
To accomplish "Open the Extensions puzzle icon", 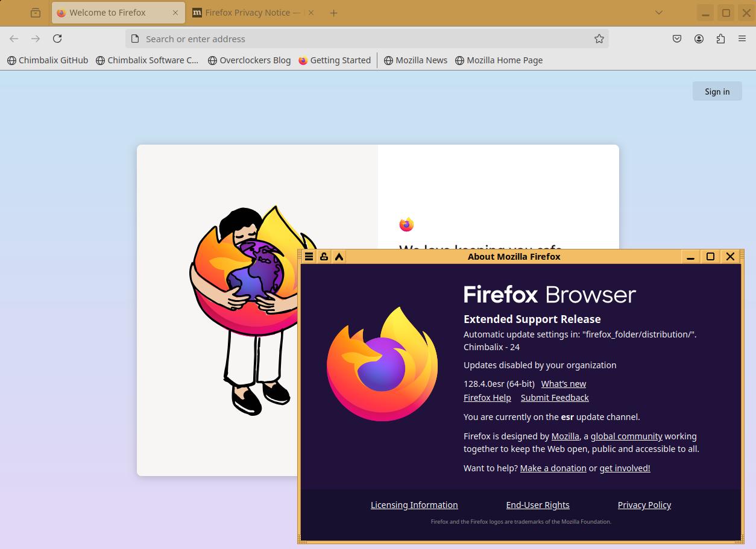I will click(x=720, y=39).
